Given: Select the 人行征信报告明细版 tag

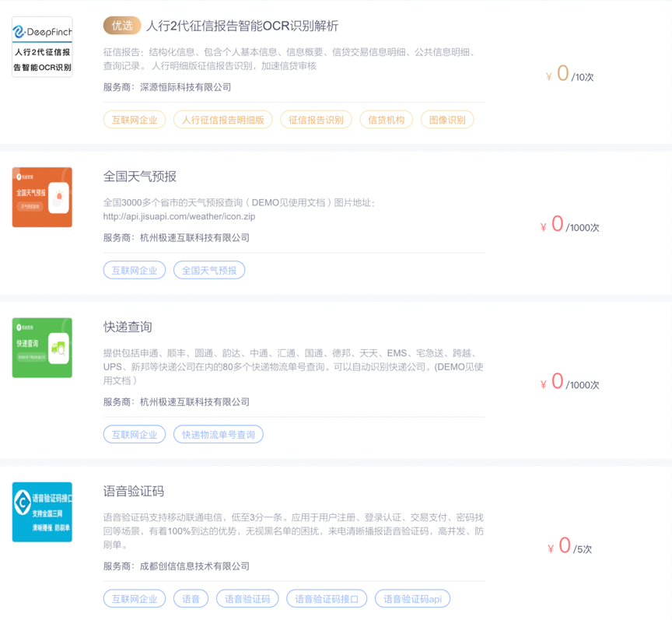Looking at the screenshot, I should (x=223, y=120).
